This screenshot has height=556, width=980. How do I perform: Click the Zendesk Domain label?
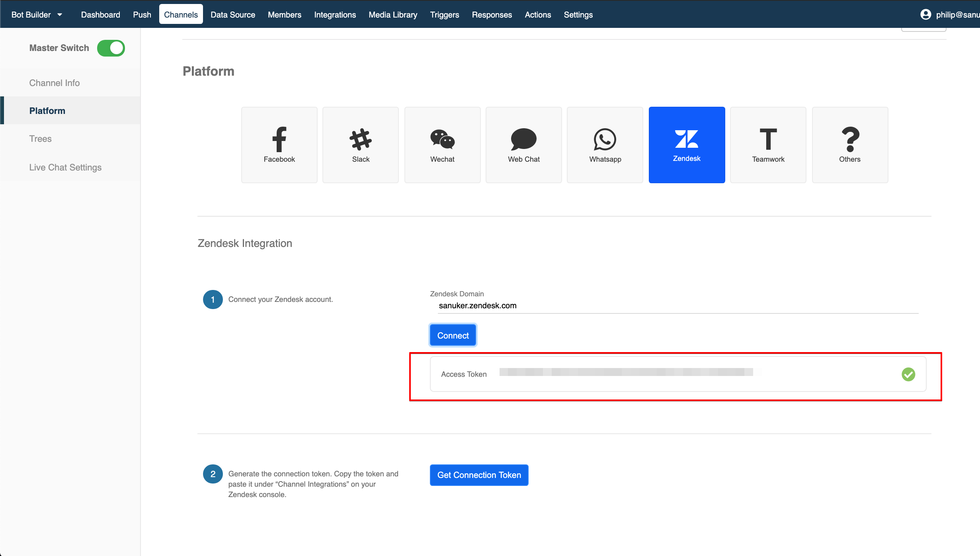457,294
